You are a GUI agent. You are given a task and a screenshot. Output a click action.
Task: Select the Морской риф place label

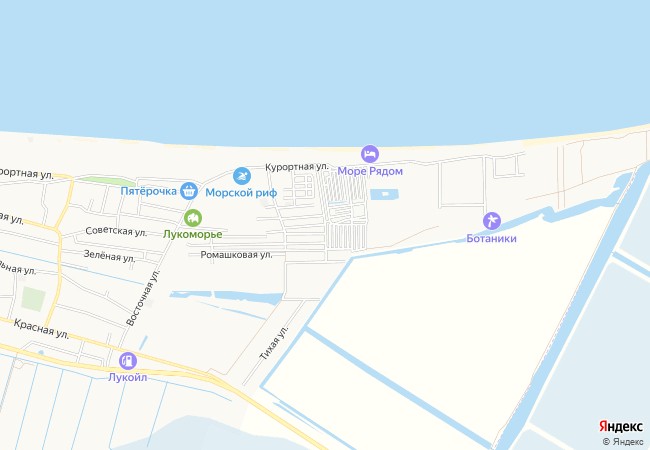click(241, 193)
